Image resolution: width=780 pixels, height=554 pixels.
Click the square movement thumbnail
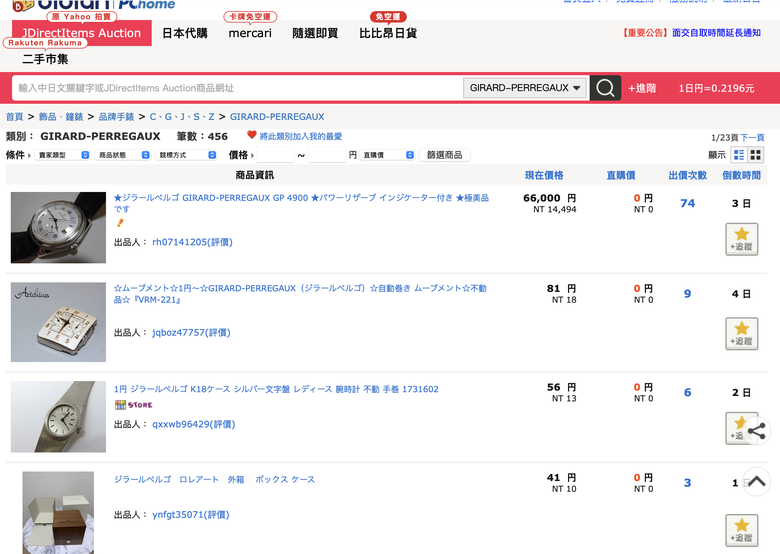coord(58,322)
